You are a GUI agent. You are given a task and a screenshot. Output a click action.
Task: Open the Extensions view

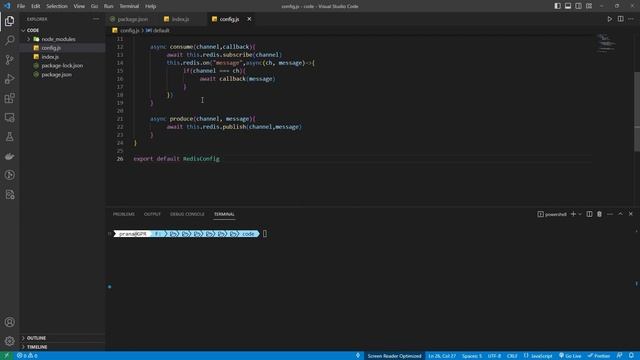(9, 98)
